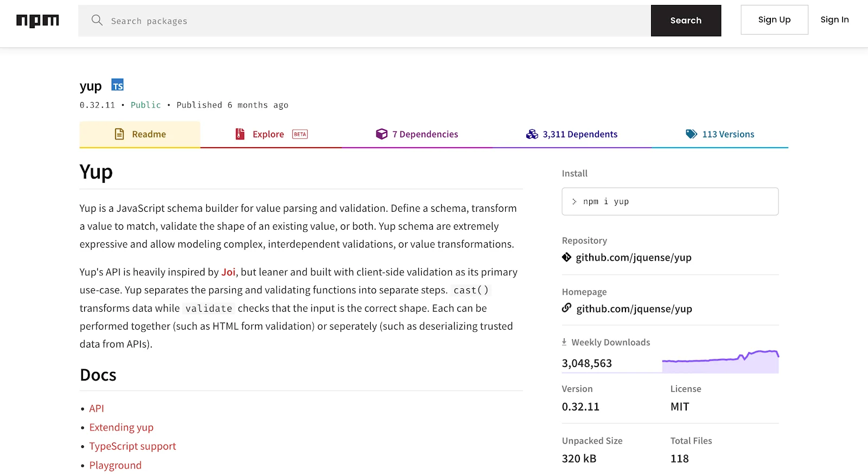The image size is (868, 474).
Task: Click the 3,048,563 downloads count
Action: tap(587, 363)
